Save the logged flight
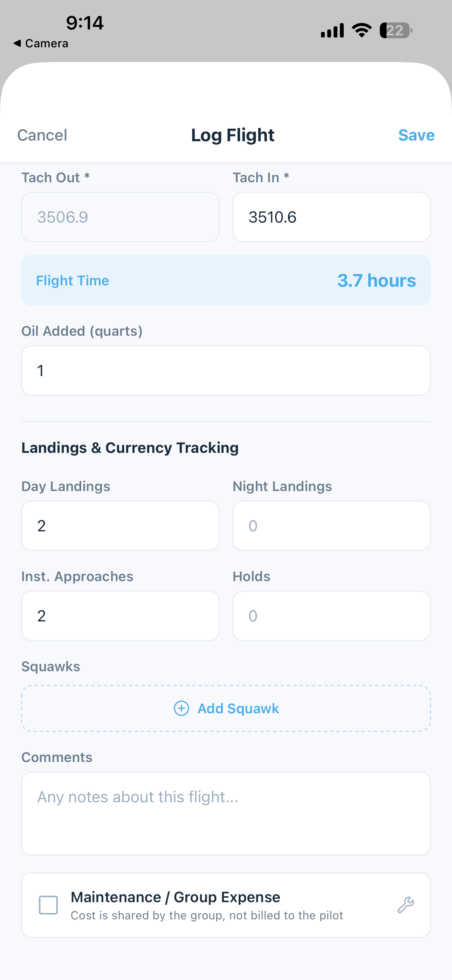Screen dimensions: 452x980 point(416,135)
